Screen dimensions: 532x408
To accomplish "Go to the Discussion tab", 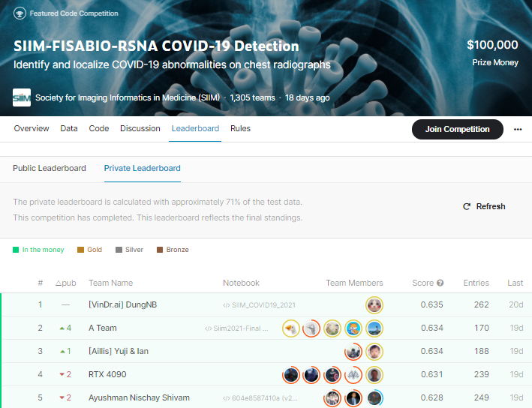I will tap(140, 128).
